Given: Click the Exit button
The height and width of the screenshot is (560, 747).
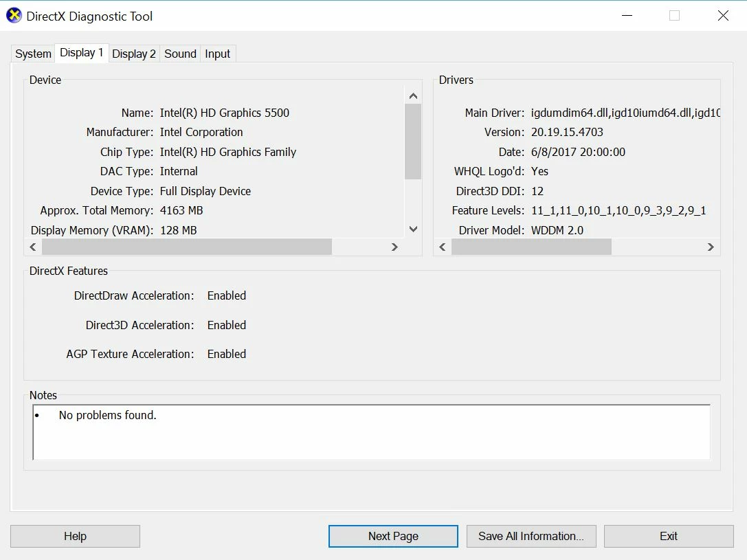Looking at the screenshot, I should point(669,536).
